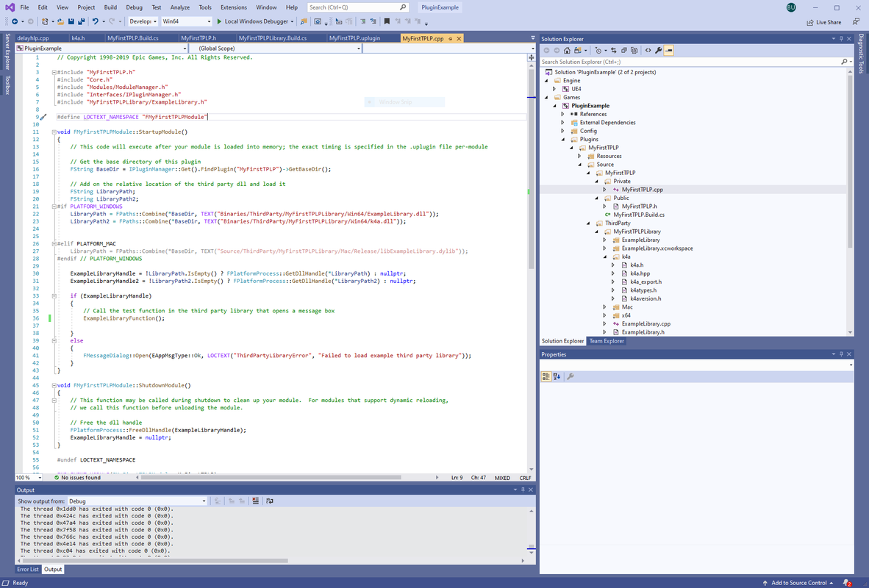Click the Open File folder icon
The height and width of the screenshot is (588, 869).
pyautogui.click(x=60, y=21)
